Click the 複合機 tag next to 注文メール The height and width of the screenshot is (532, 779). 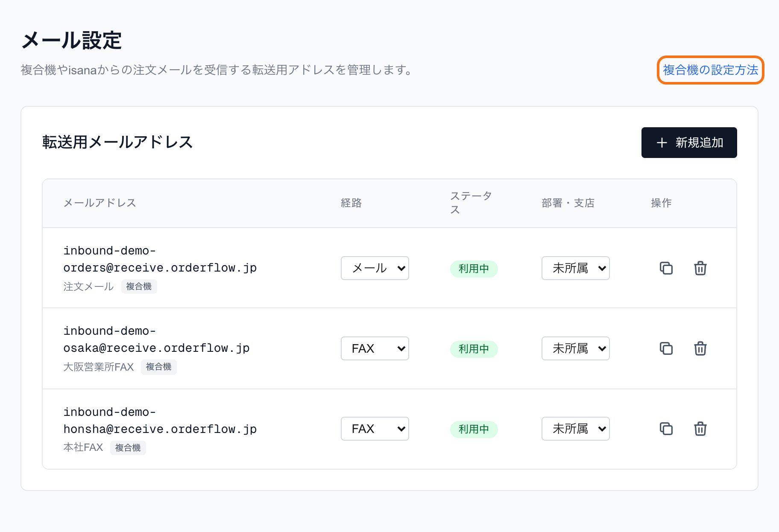click(139, 286)
